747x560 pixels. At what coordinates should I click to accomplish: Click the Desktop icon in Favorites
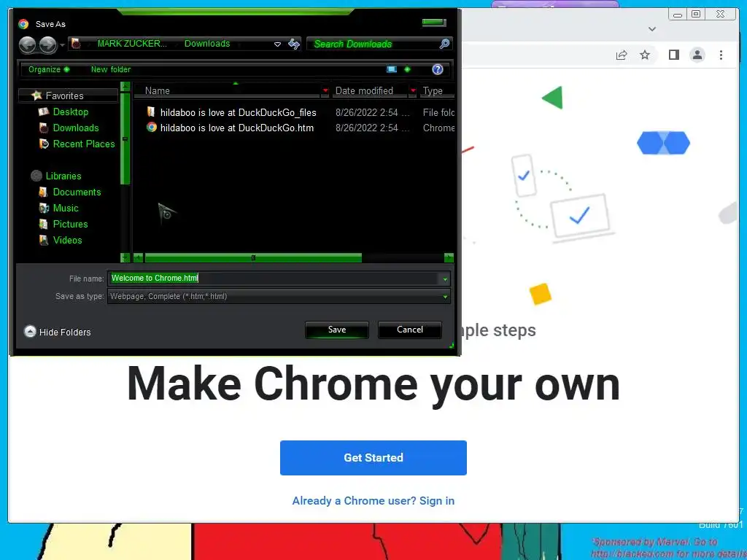pos(44,112)
